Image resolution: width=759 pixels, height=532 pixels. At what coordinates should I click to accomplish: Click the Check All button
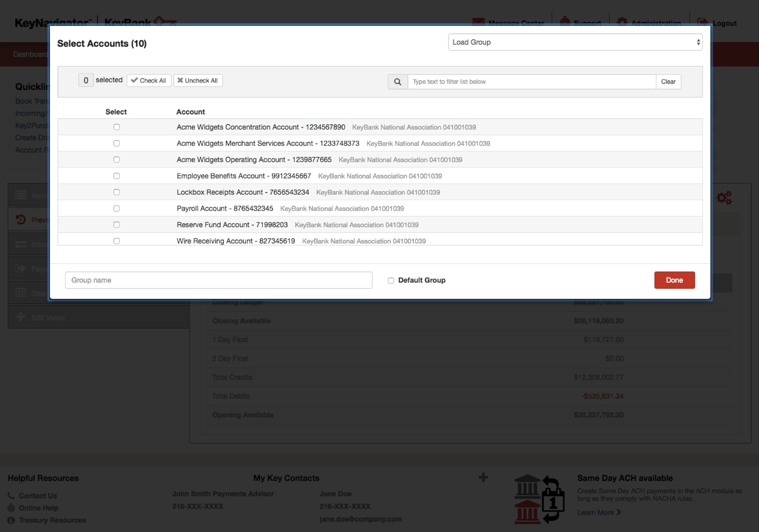149,80
